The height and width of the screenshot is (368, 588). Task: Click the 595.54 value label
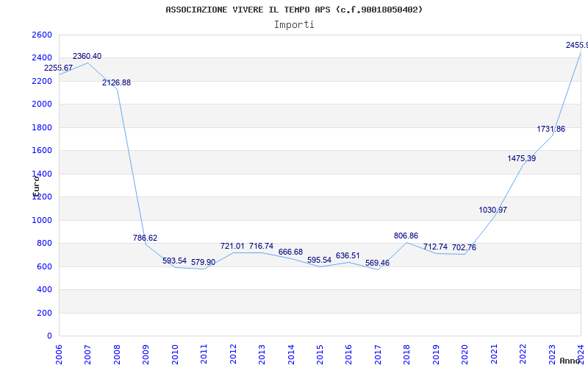tap(320, 261)
